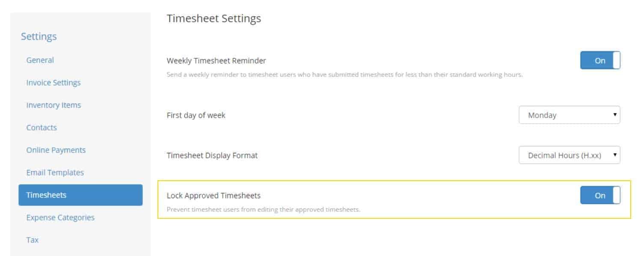Click the Lock Approved Timesheets label text
This screenshot has height=256, width=644.
214,195
